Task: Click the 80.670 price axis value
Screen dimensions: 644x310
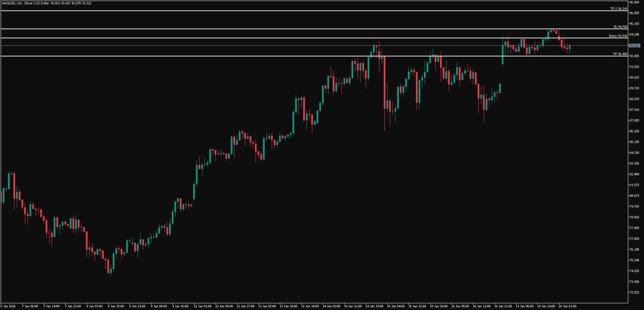Action: (x=634, y=196)
